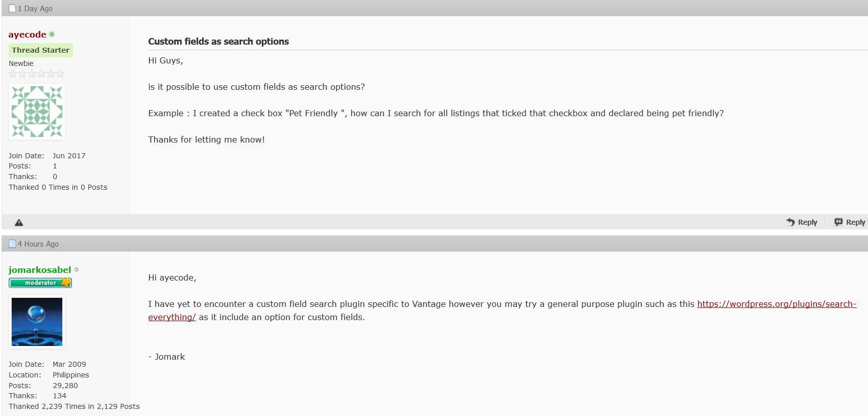Open jomarkosabel's username menu
Screen dimensions: 868x416
(x=40, y=270)
